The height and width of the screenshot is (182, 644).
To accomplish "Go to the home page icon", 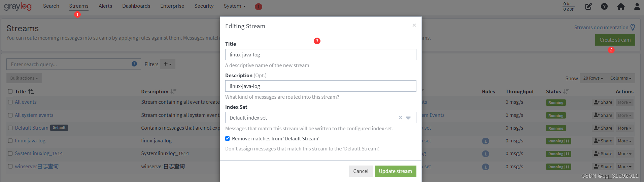I will pyautogui.click(x=621, y=6).
